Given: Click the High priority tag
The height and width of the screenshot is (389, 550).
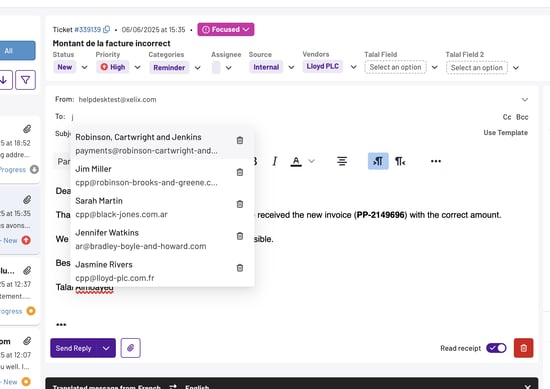Looking at the screenshot, I should coord(113,67).
